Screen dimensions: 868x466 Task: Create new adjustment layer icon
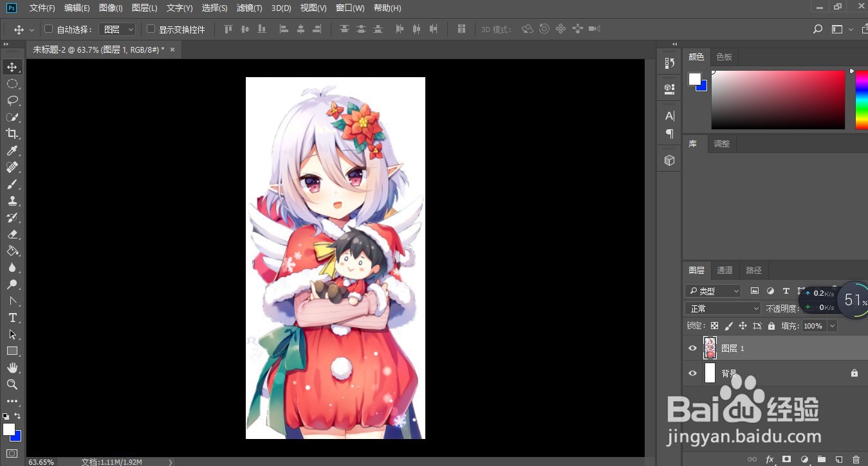point(804,460)
